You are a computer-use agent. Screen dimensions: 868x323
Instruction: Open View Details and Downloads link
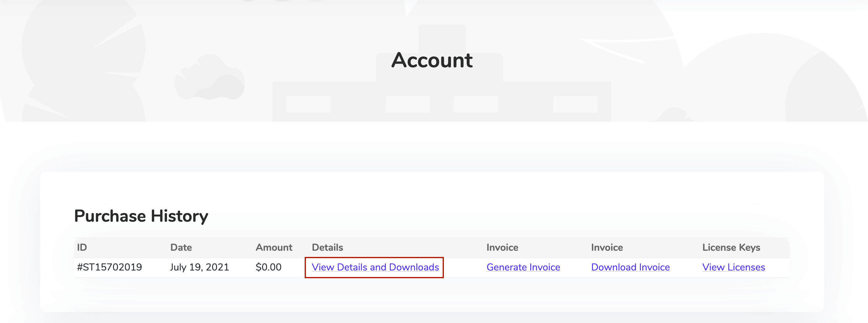tap(375, 267)
